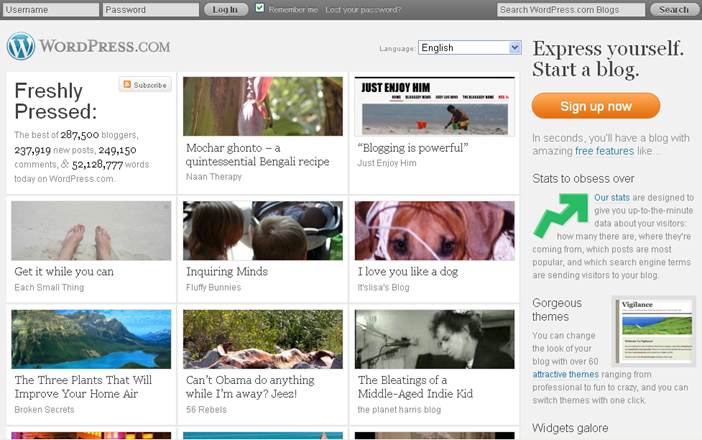This screenshot has width=702, height=440.
Task: Click the Password input field
Action: click(x=151, y=9)
